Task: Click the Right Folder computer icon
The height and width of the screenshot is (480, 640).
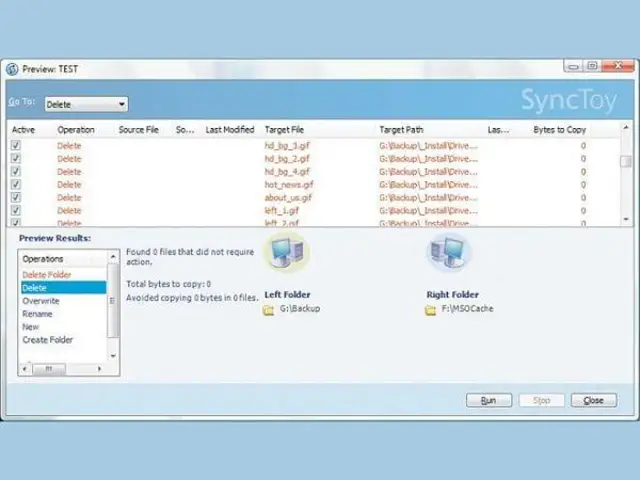Action: (449, 251)
